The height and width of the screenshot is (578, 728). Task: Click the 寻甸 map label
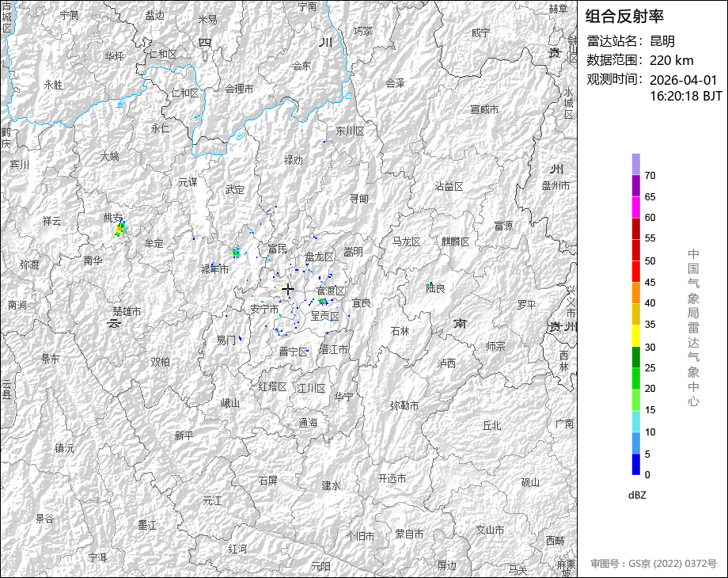(x=359, y=199)
